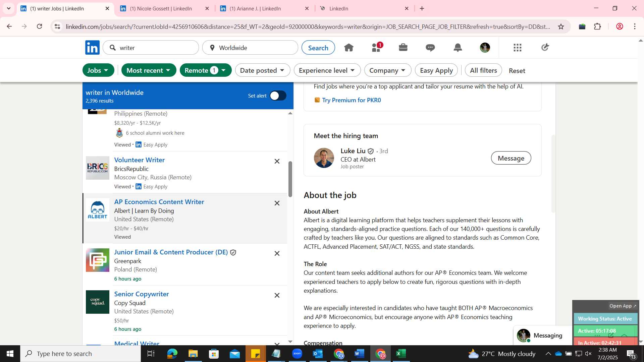The height and width of the screenshot is (362, 644).
Task: Open Luke Liu's profile name link
Action: [x=353, y=151]
